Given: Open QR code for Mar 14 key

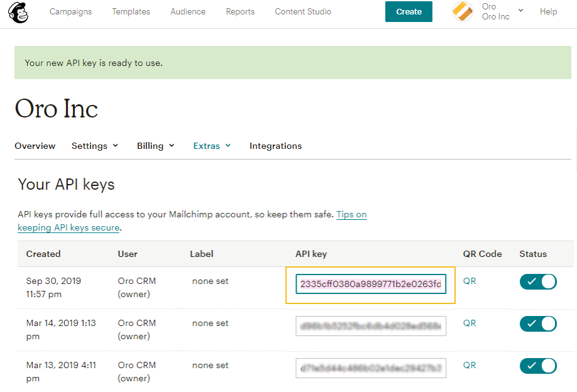Looking at the screenshot, I should click(x=470, y=324).
